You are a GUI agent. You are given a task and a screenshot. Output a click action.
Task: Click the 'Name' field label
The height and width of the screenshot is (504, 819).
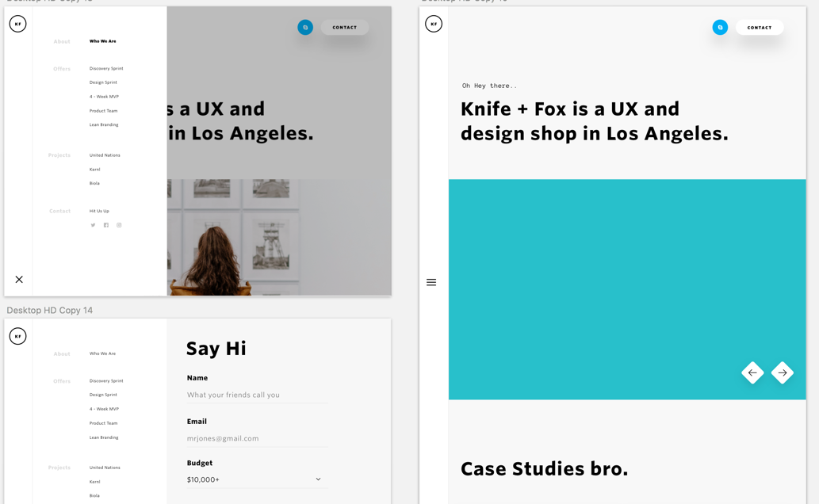[x=197, y=378]
